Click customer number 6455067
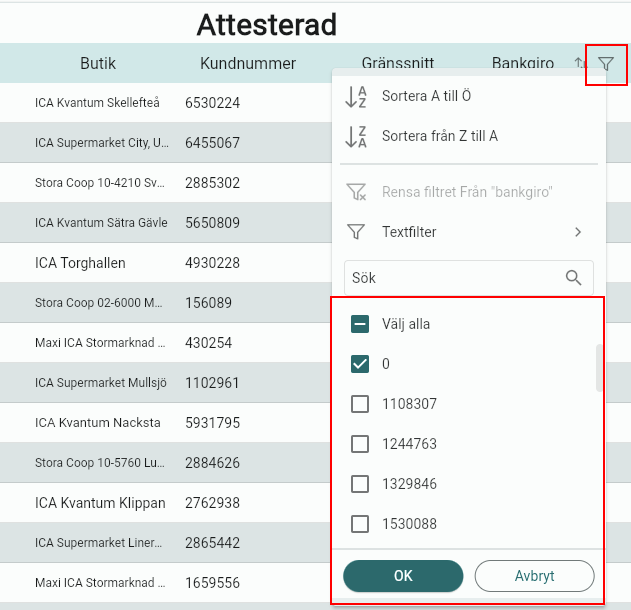 pyautogui.click(x=212, y=142)
